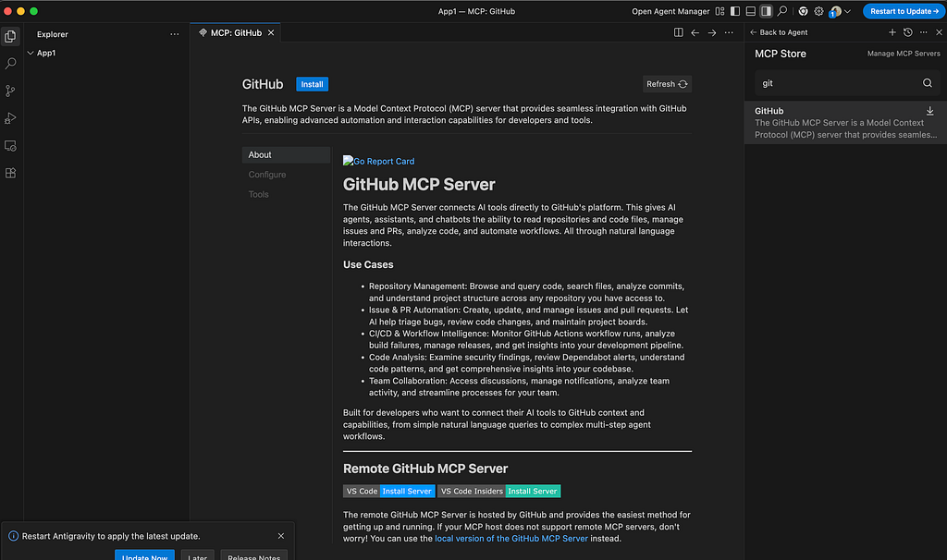This screenshot has height=560, width=947.
Task: Split the editor to the right
Action: click(678, 32)
